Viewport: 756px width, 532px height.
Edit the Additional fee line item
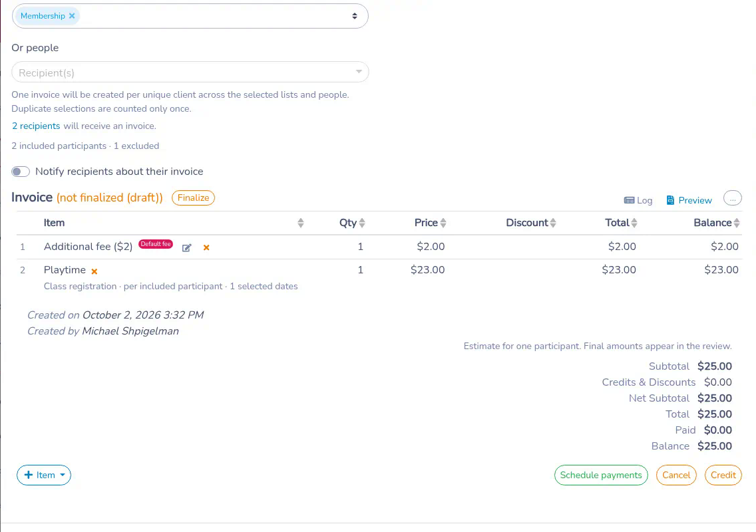tap(186, 247)
